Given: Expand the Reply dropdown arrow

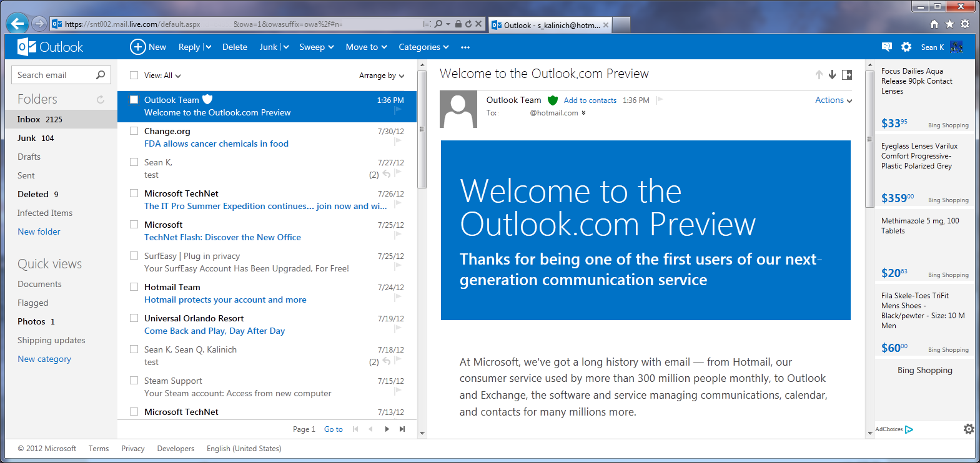Looking at the screenshot, I should coord(209,47).
